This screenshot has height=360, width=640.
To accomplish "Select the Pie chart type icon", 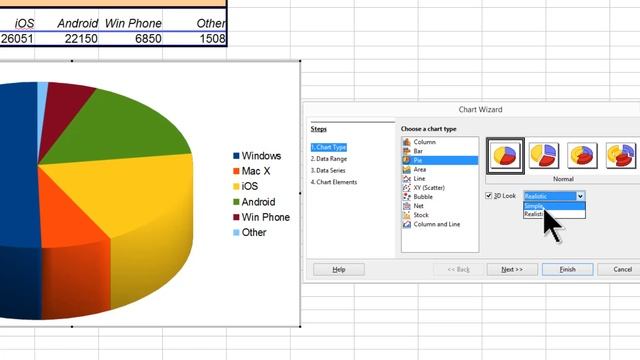I will (407, 160).
